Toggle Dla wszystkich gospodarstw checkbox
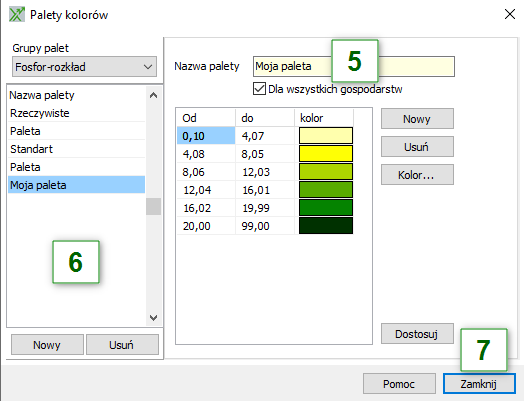 click(x=259, y=89)
